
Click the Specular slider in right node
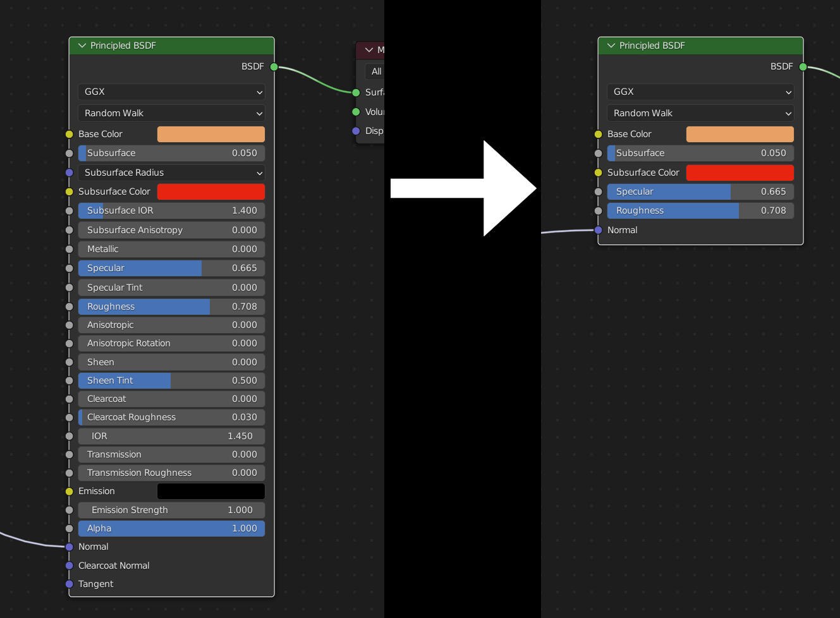[x=700, y=191]
